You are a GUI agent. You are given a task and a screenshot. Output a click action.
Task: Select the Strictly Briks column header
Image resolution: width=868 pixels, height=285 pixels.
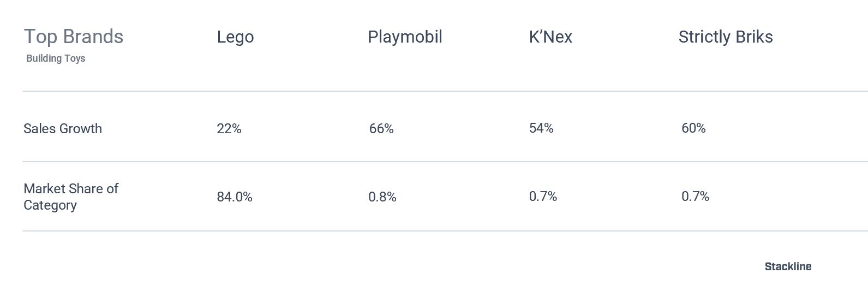(x=726, y=37)
